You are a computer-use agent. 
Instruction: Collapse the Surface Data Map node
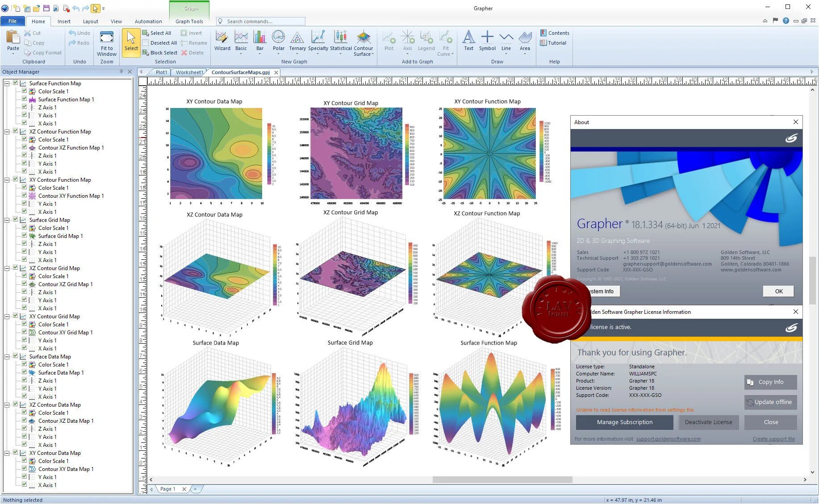tap(7, 357)
